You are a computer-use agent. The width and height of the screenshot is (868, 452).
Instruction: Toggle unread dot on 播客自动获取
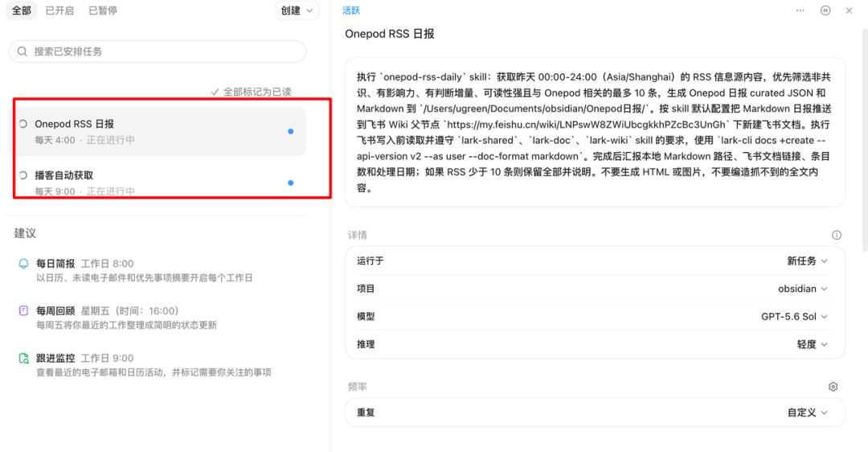click(x=291, y=183)
